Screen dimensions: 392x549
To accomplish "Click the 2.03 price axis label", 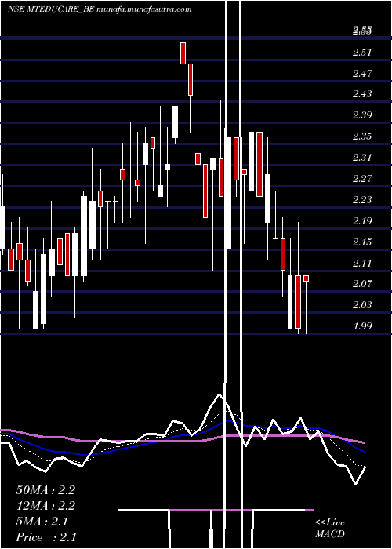I will [x=362, y=305].
